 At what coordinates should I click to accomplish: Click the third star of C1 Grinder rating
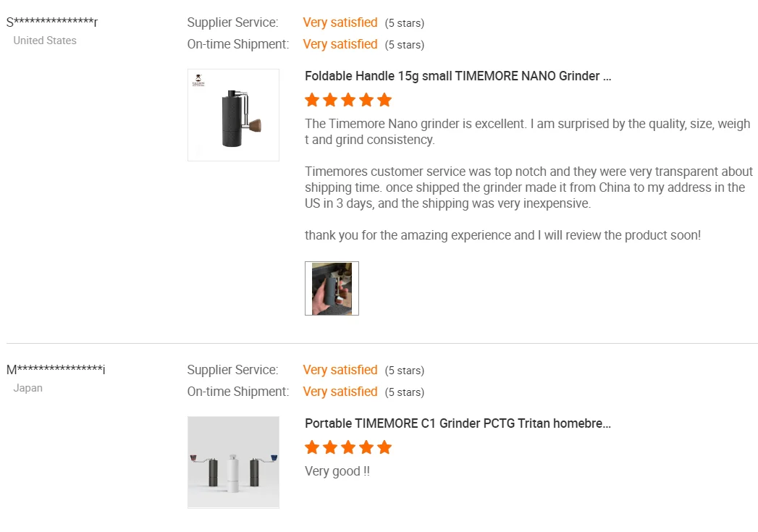348,447
